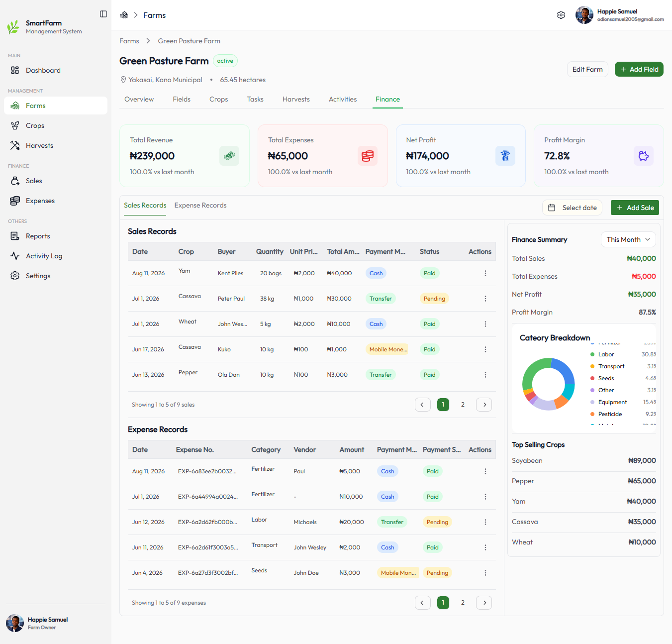Image resolution: width=672 pixels, height=644 pixels.
Task: Click the farm icon in the top breadcrumb
Action: (124, 15)
